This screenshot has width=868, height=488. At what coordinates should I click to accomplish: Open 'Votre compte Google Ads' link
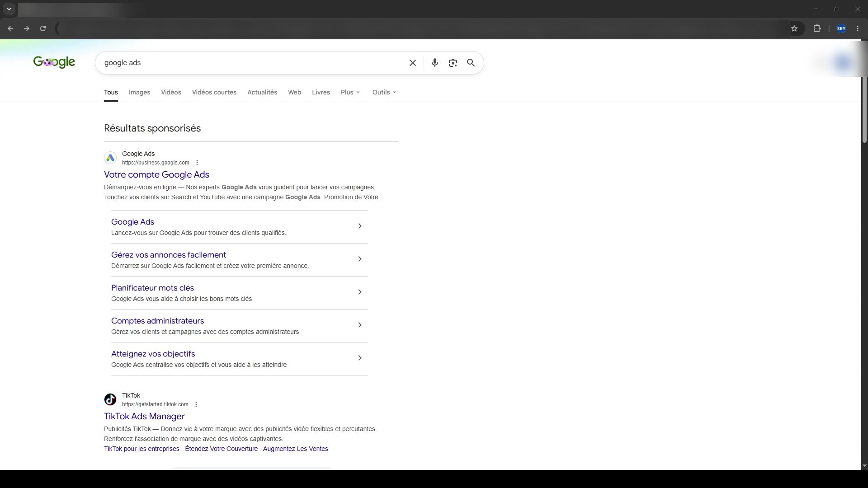coord(156,174)
